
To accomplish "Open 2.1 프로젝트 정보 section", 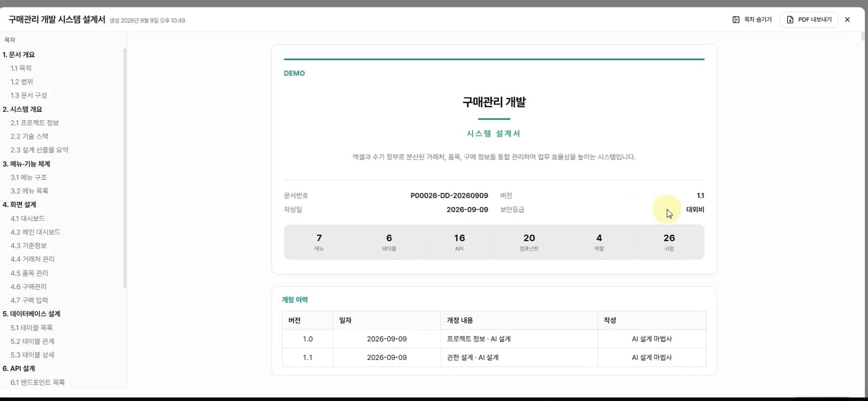I will click(35, 123).
